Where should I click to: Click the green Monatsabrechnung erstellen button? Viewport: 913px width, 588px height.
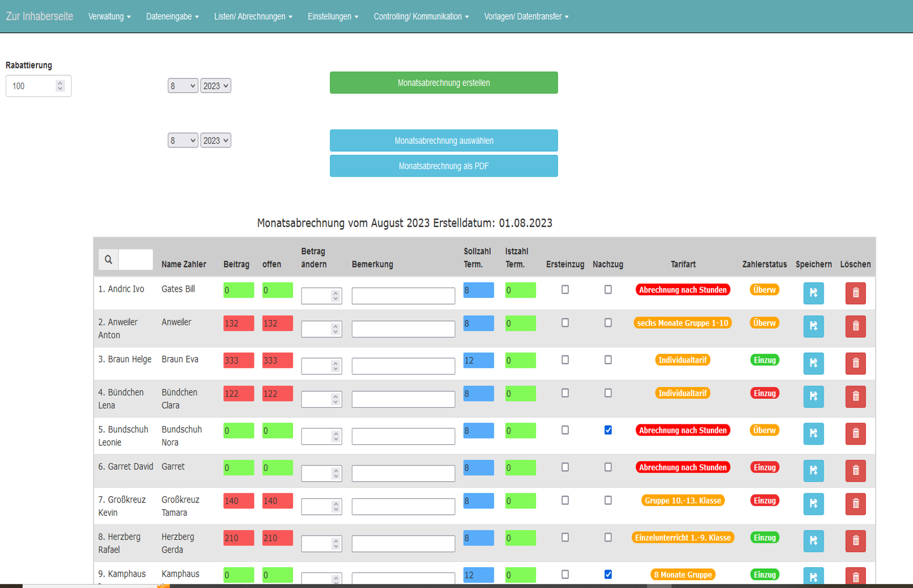(x=443, y=83)
